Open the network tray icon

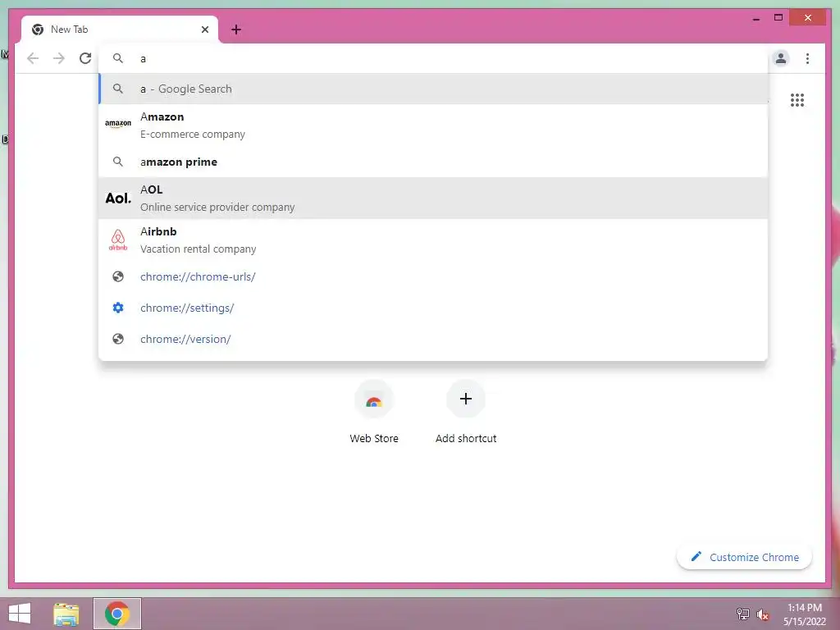point(743,614)
